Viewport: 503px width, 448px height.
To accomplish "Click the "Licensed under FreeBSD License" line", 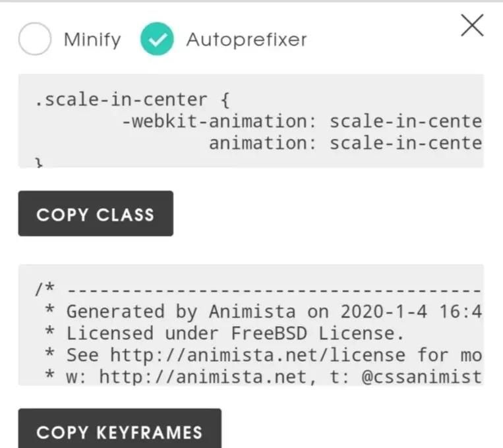I will (x=234, y=333).
